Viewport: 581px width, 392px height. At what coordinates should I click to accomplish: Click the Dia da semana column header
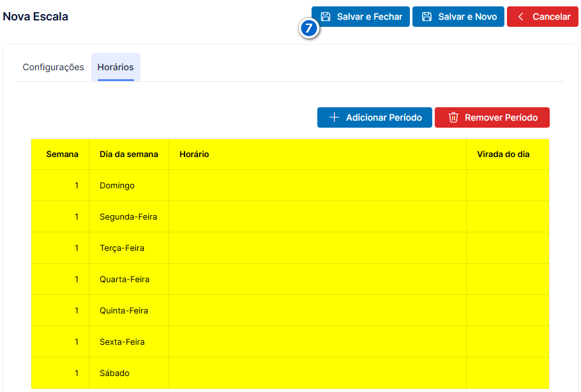[x=129, y=154]
